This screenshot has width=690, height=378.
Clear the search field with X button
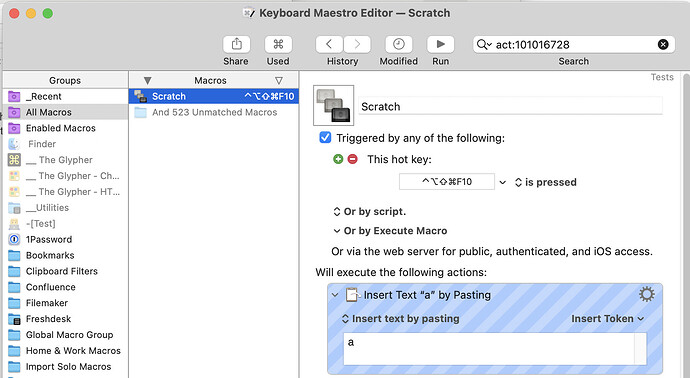(x=663, y=44)
